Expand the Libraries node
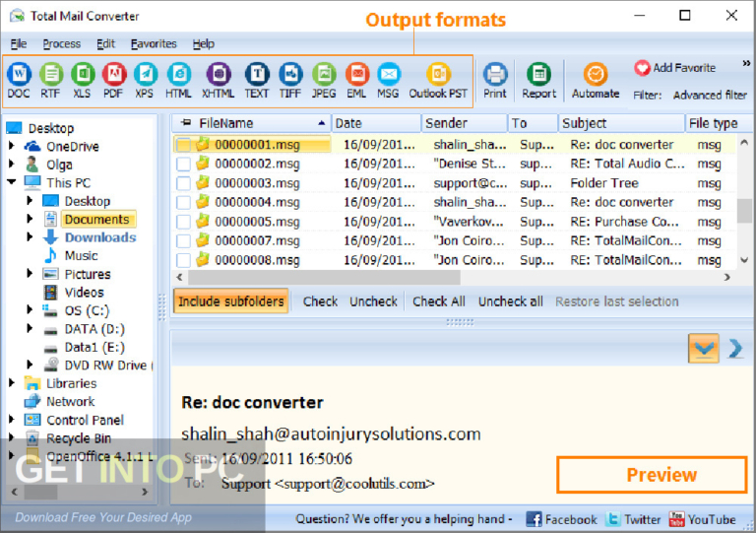 coord(12,383)
